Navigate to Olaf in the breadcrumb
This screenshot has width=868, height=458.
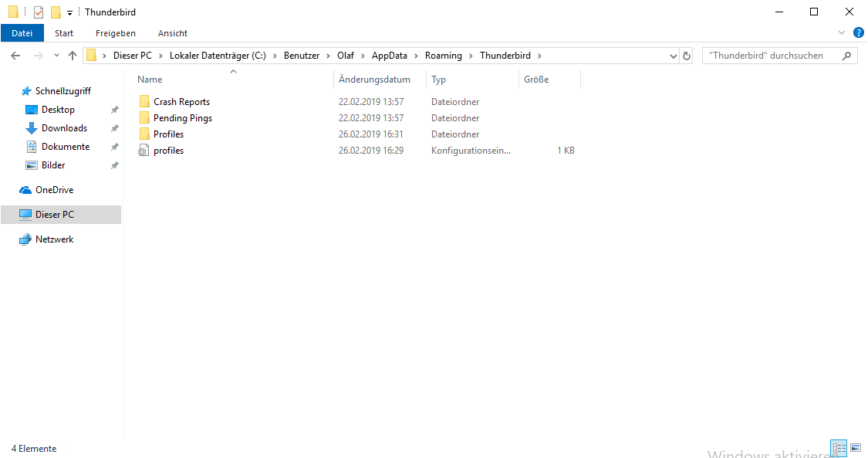[x=346, y=56]
